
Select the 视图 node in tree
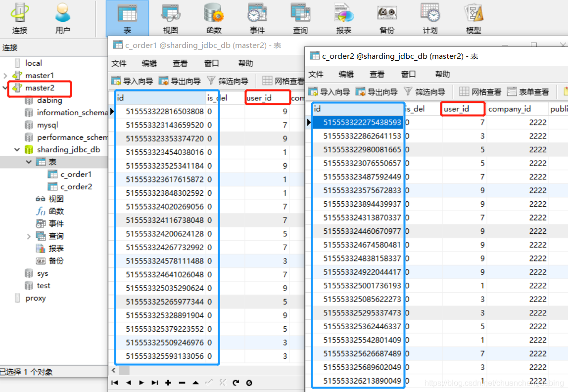point(56,199)
